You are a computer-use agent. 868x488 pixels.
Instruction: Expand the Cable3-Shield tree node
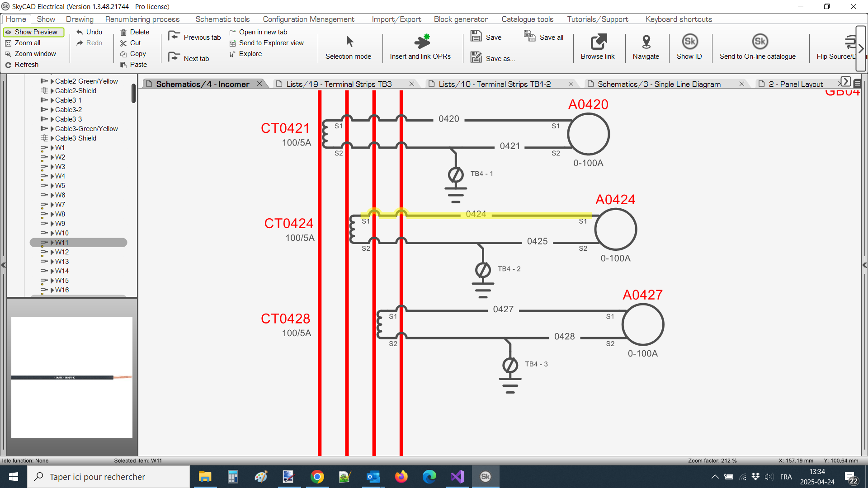(x=52, y=138)
